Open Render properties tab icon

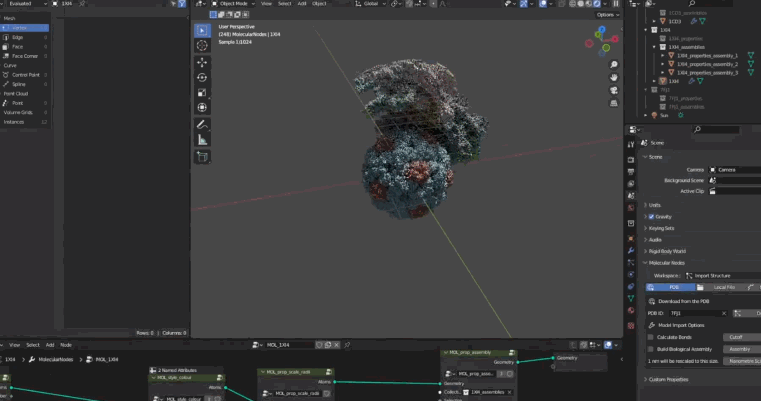(630, 160)
